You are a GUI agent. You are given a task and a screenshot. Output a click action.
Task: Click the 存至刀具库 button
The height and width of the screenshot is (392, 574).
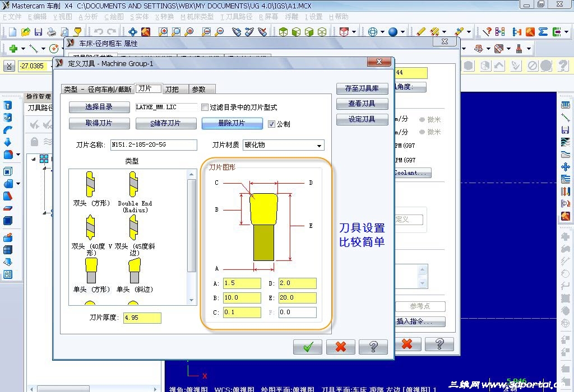(362, 88)
